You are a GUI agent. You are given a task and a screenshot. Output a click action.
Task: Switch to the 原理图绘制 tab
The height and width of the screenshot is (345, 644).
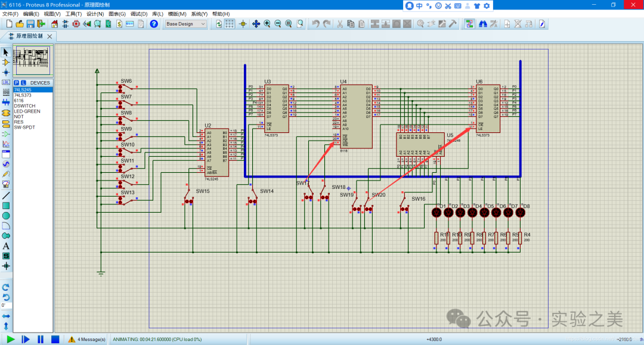coord(29,36)
